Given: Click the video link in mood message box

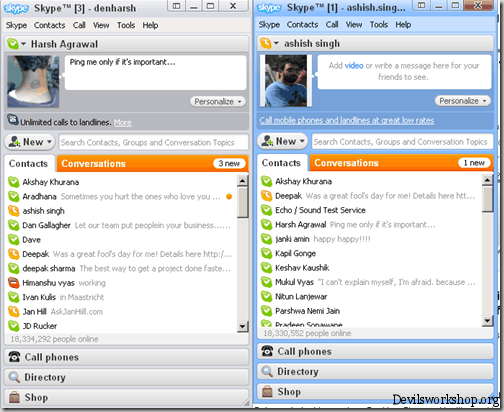Looking at the screenshot, I should [354, 66].
